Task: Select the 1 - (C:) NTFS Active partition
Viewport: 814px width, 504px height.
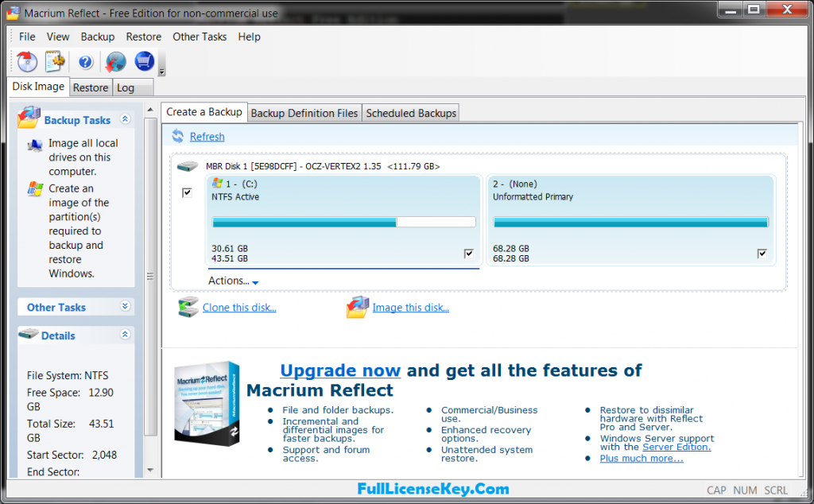Action: pos(343,220)
